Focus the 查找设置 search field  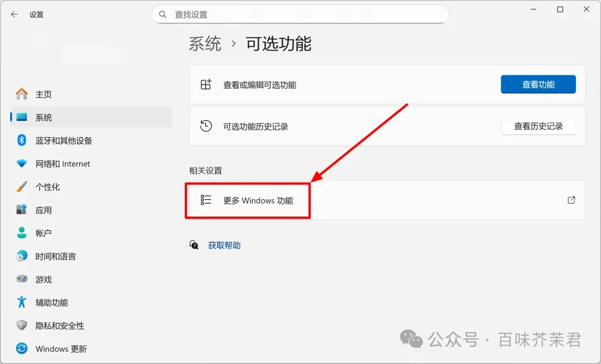coord(300,14)
